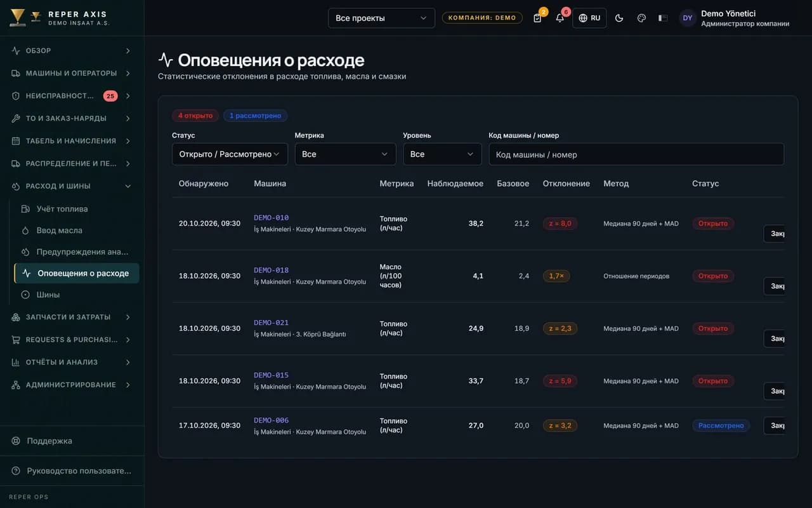Click the '4 открыто' status chip
Viewport: 812px width, 508px height.
195,116
